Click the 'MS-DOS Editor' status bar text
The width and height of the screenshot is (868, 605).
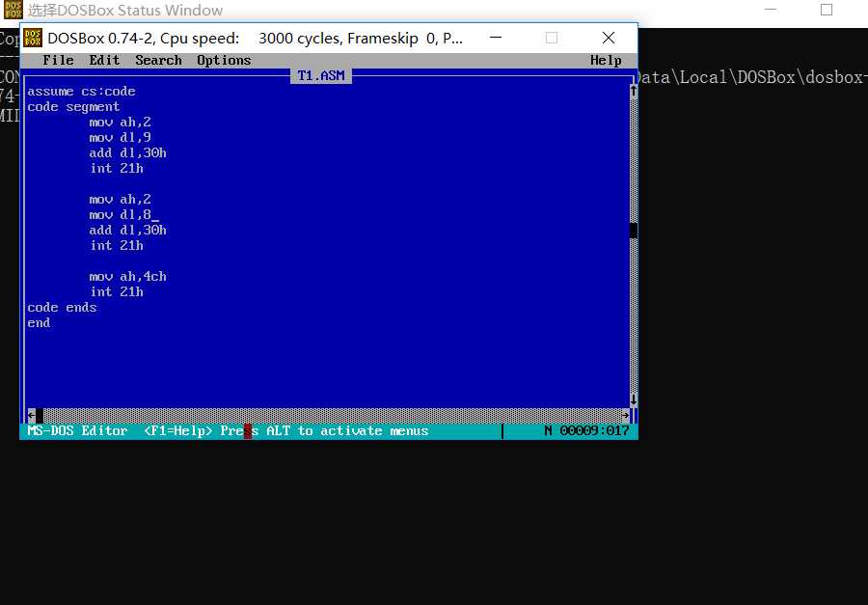(77, 430)
